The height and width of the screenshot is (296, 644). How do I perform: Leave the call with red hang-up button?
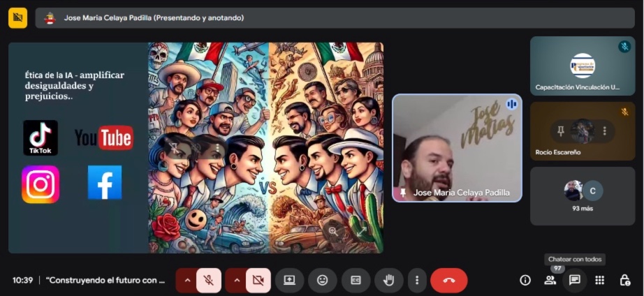(x=448, y=280)
